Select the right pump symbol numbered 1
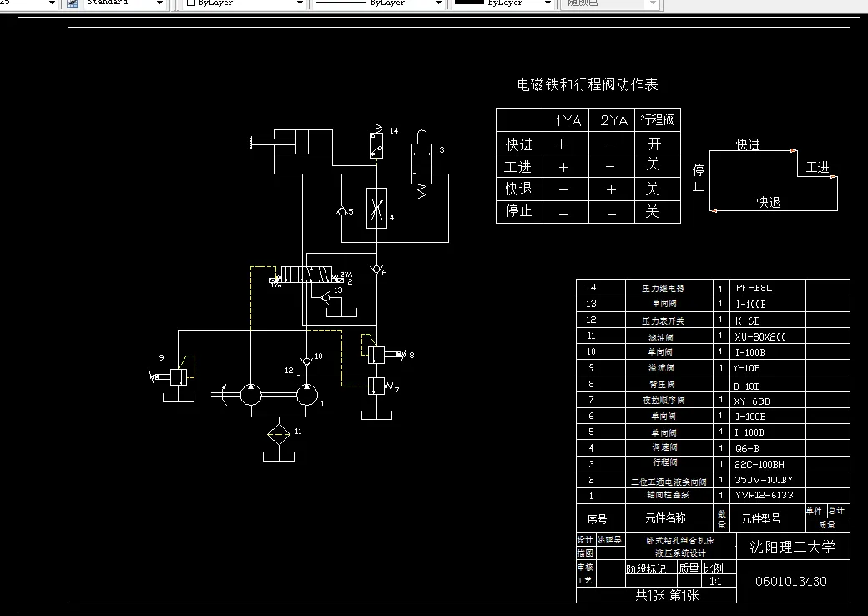868x616 pixels. [307, 395]
